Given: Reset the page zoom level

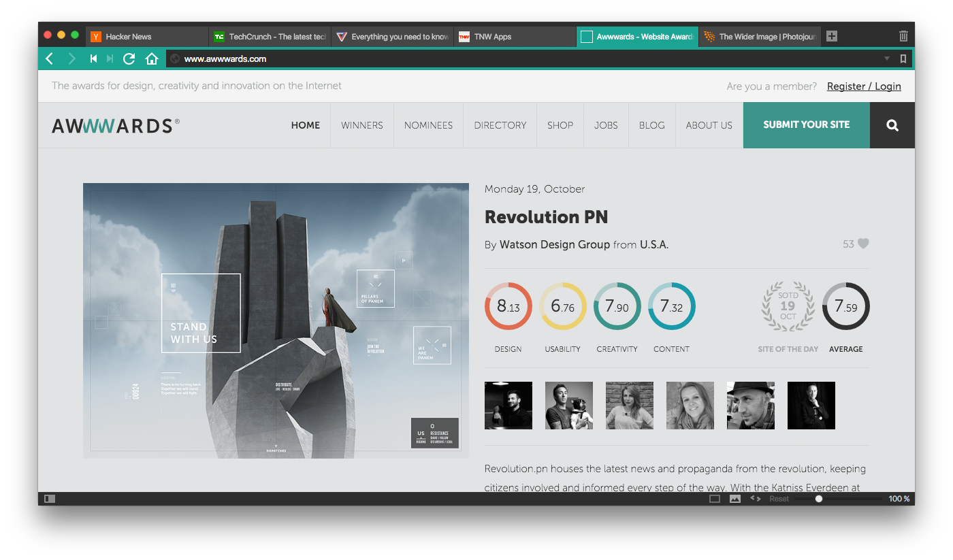Looking at the screenshot, I should [779, 499].
